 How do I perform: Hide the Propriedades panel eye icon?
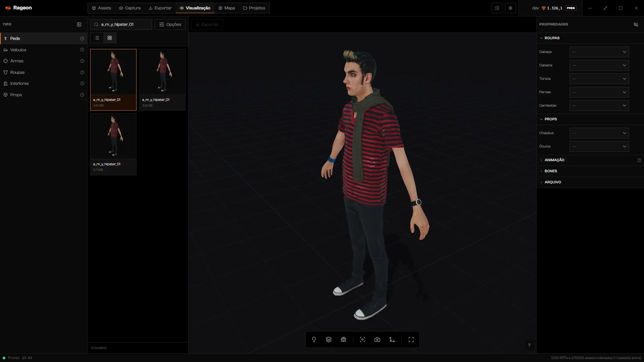(x=636, y=24)
